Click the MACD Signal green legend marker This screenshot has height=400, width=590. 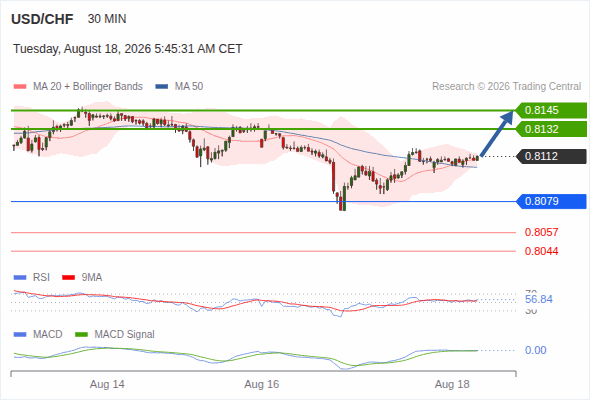click(81, 335)
